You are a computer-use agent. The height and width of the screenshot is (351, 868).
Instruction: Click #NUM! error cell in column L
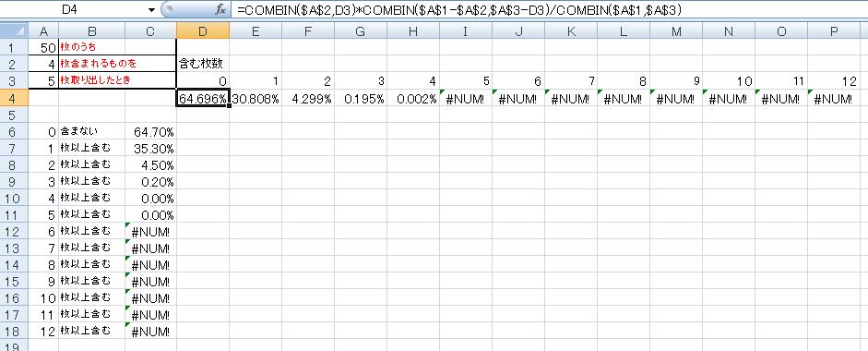coord(624,99)
